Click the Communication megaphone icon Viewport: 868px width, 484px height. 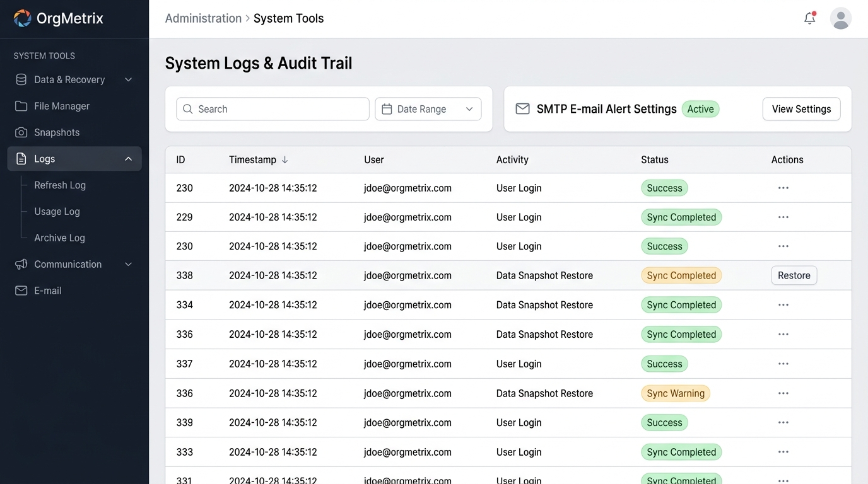click(21, 264)
